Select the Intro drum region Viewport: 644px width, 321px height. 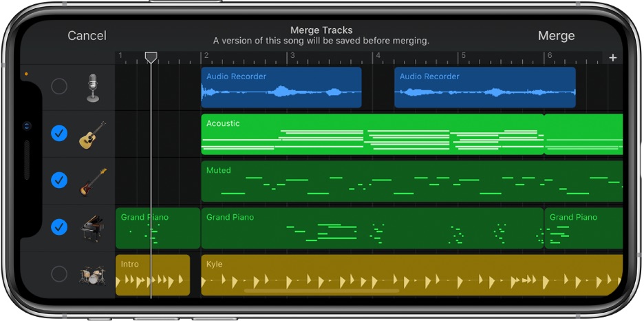[153, 275]
